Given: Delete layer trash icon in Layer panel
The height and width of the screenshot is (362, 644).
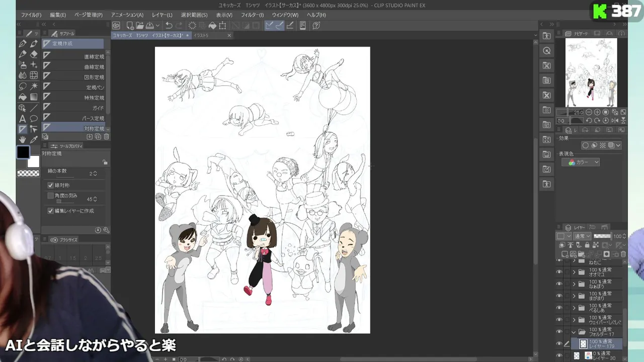Looking at the screenshot, I should [x=623, y=254].
